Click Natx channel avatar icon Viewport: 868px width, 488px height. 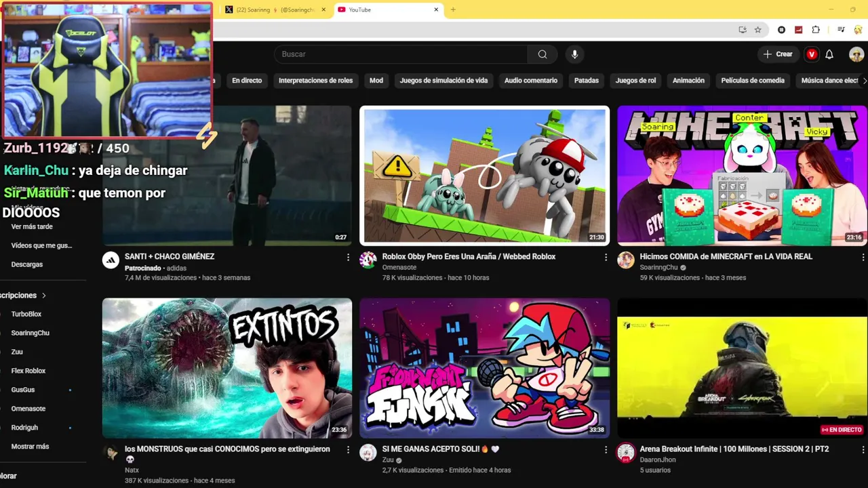(111, 453)
